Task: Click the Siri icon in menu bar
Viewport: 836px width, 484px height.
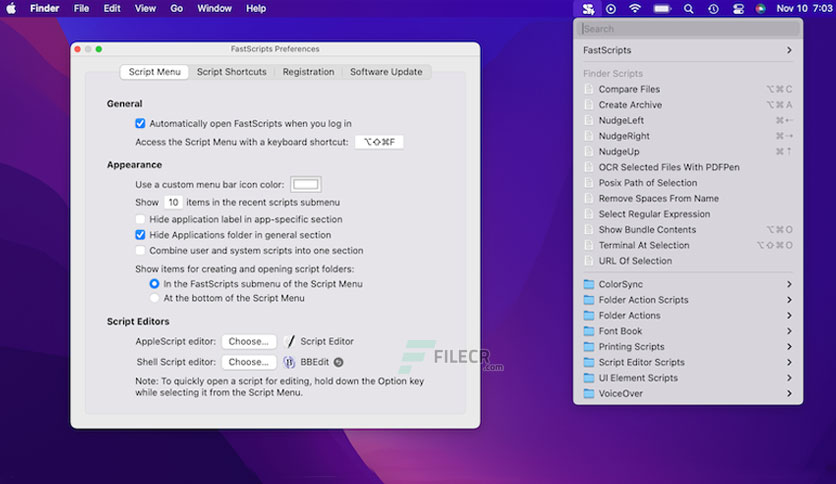Action: click(x=760, y=9)
